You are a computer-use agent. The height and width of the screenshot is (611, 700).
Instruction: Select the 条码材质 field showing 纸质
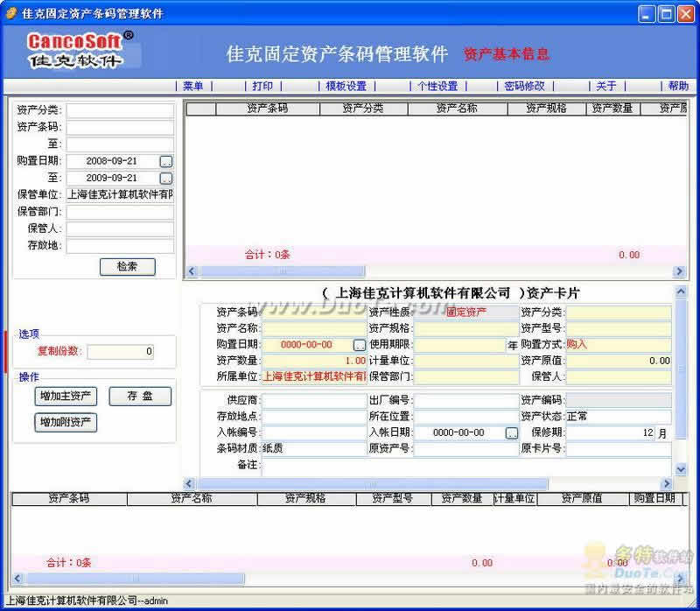point(314,449)
